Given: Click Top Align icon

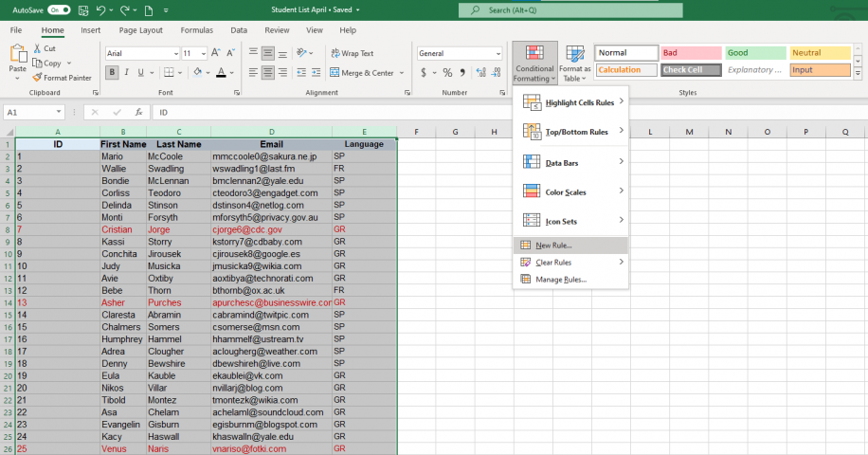Looking at the screenshot, I should tap(253, 53).
